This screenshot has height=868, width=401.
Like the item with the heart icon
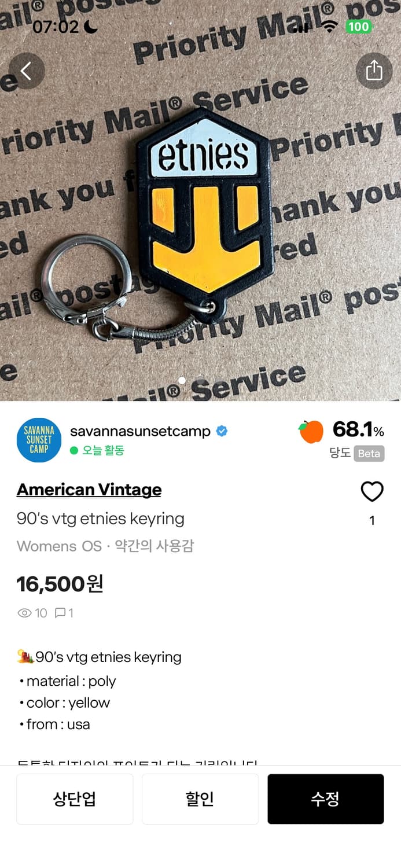click(x=372, y=492)
